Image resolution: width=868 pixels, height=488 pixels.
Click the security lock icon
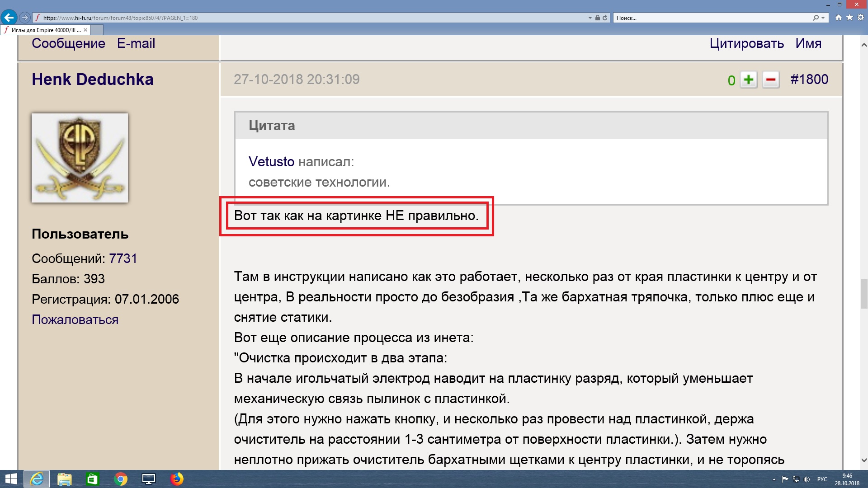coord(598,18)
